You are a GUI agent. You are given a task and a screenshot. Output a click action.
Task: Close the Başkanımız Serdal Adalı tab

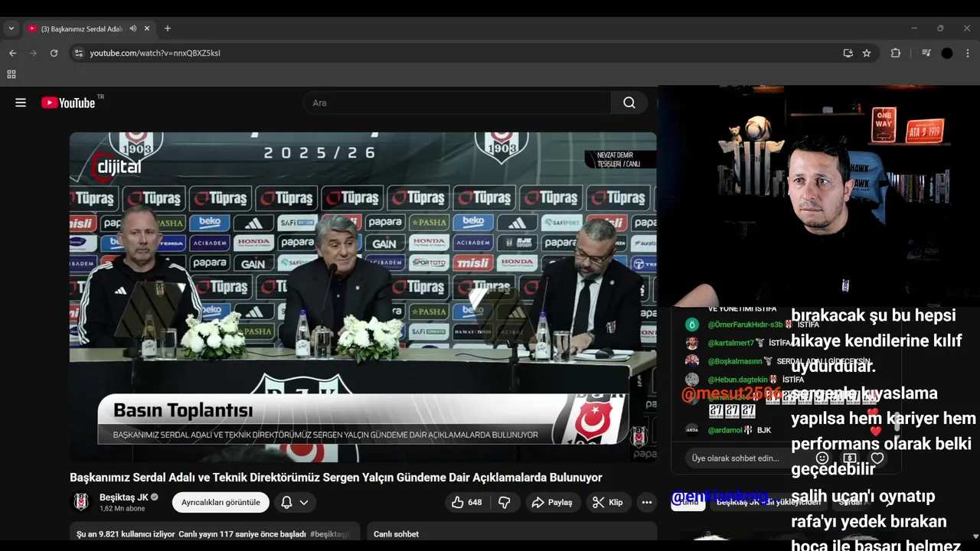click(x=147, y=28)
